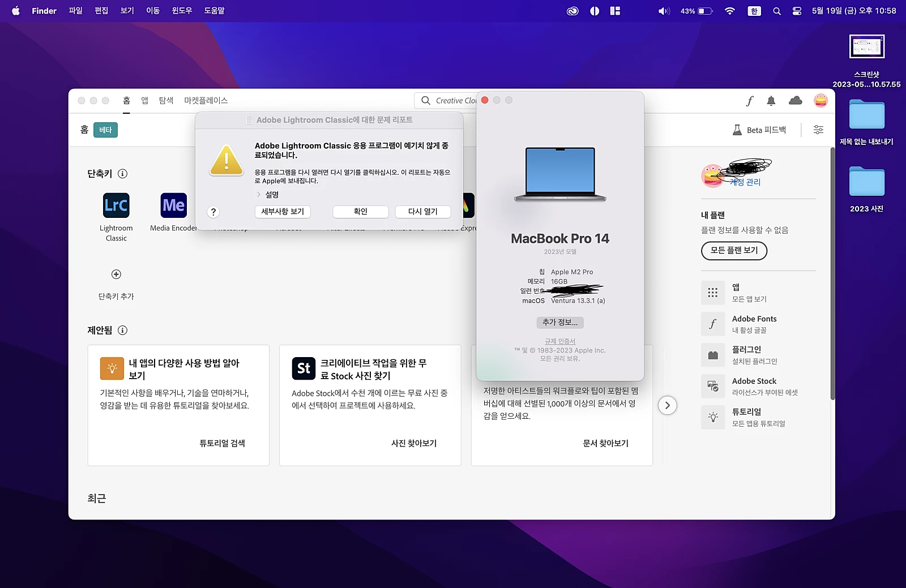Open Adobe Fonts sidebar icon
Image resolution: width=906 pixels, height=588 pixels.
713,324
